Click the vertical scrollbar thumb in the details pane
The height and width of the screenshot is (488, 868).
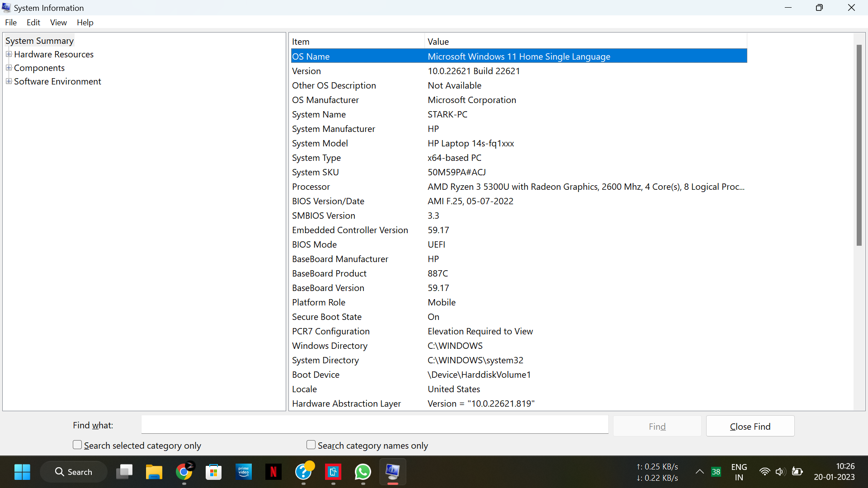click(x=859, y=145)
